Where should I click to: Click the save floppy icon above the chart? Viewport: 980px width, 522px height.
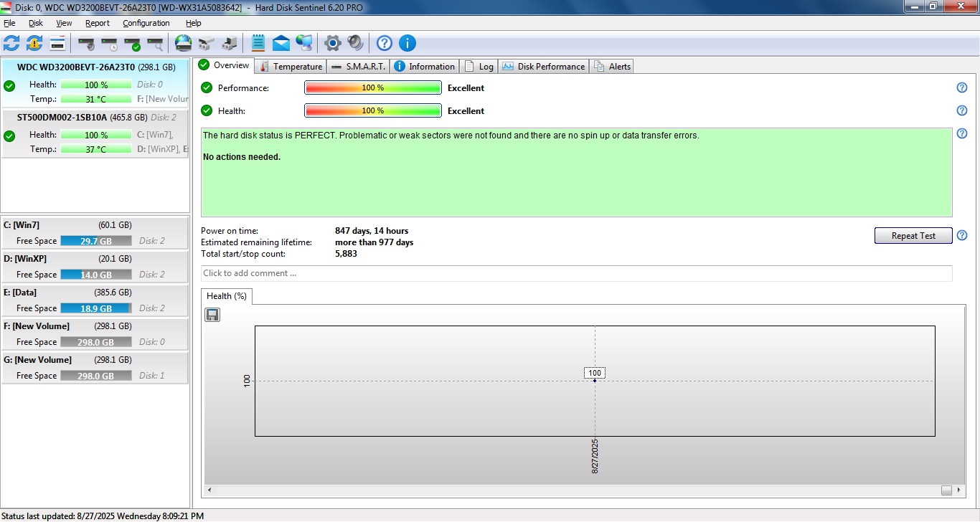tap(212, 315)
